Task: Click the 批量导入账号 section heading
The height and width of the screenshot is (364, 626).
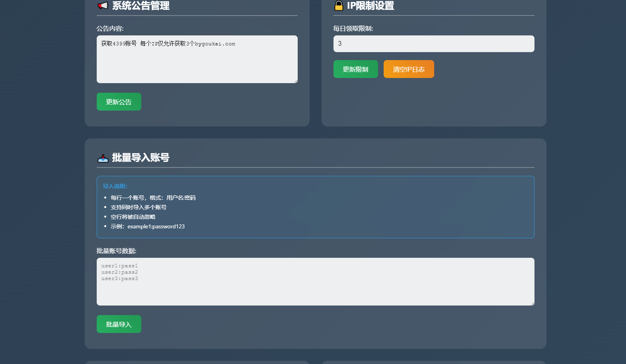Action: (141, 158)
